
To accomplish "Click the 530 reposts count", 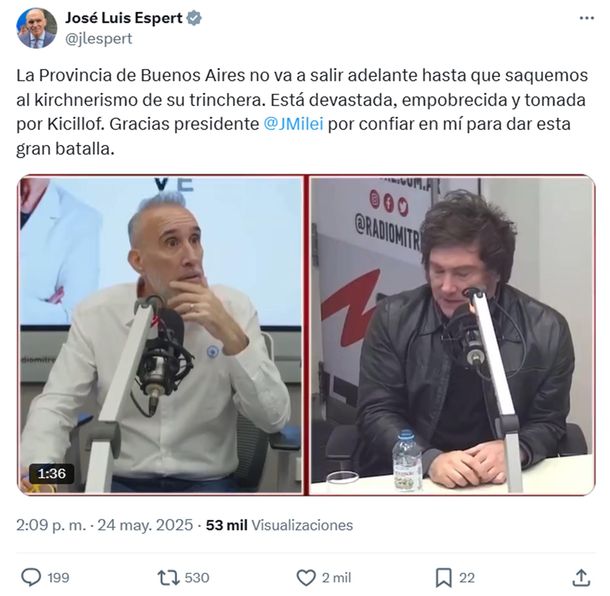I will click(x=197, y=578).
